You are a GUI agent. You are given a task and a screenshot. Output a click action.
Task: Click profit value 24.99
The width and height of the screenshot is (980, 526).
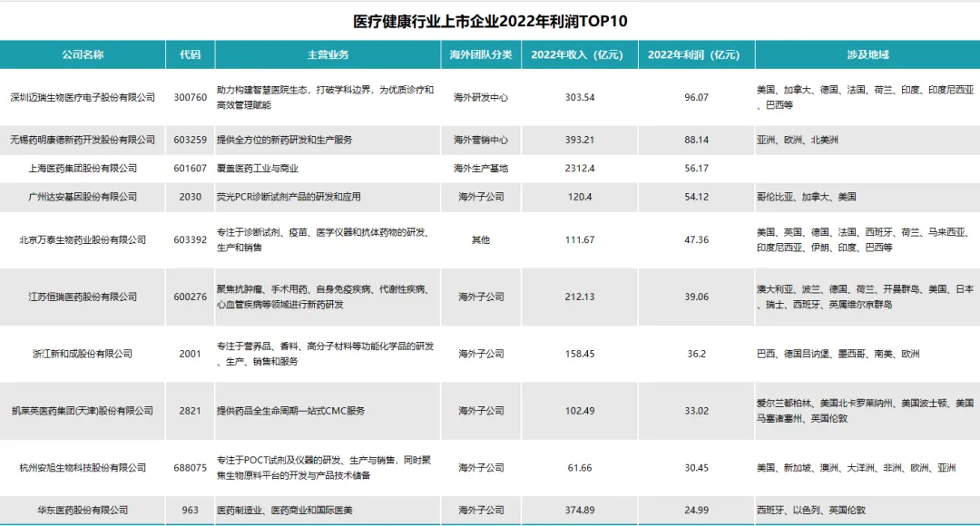696,510
